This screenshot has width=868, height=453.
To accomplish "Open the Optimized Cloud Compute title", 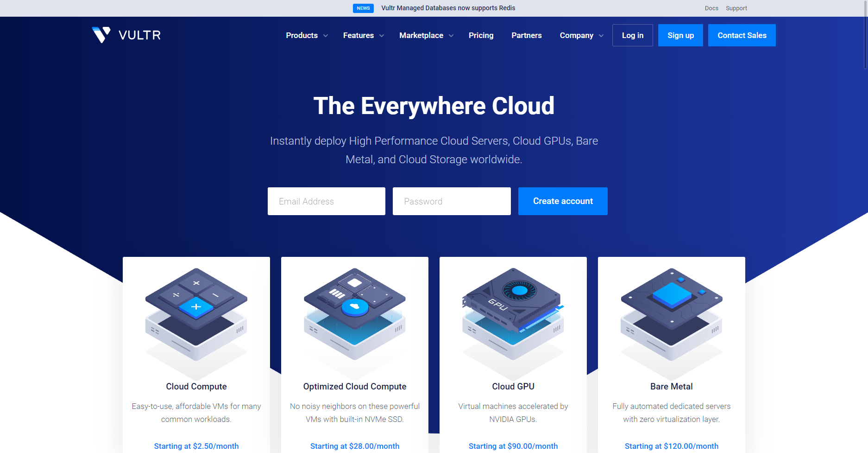I will (x=355, y=387).
